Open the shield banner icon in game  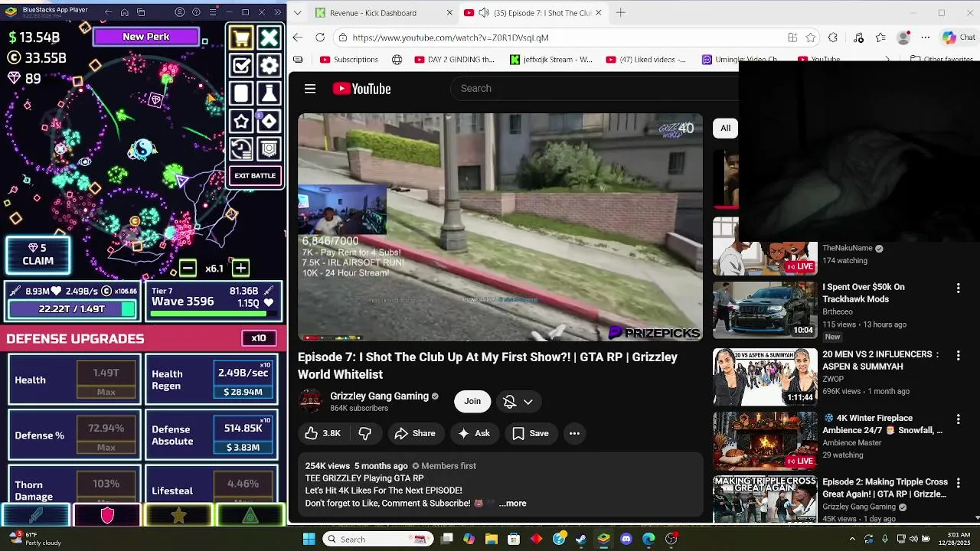(269, 148)
